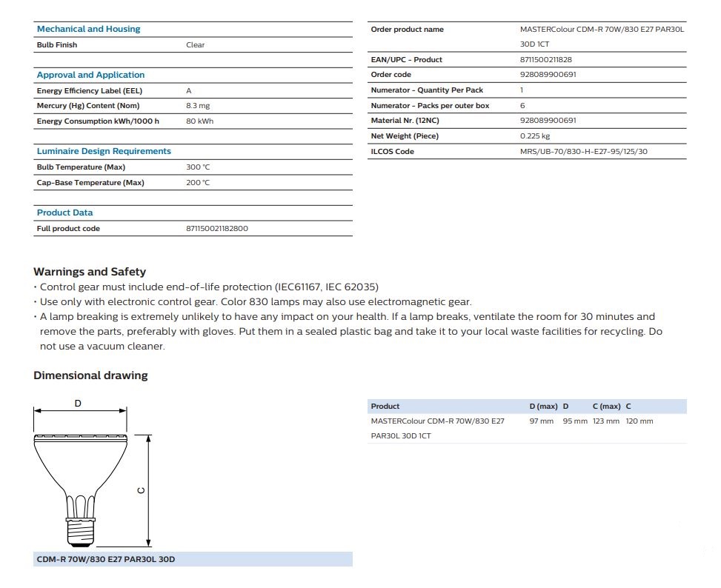Select the "Numerator - Packs per outer box" label
721x588 pixels.
pyautogui.click(x=431, y=106)
